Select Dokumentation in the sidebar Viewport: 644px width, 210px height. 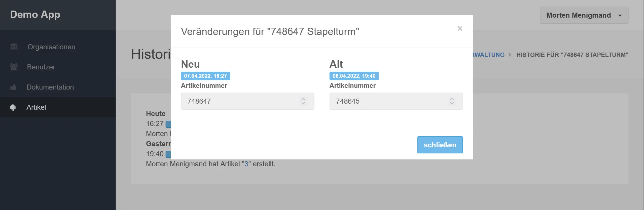(50, 87)
